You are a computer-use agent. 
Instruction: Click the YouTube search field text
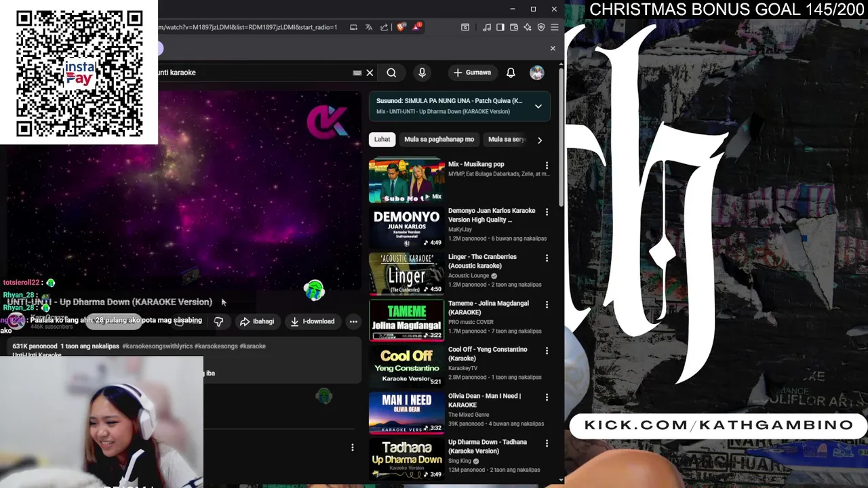pos(177,73)
